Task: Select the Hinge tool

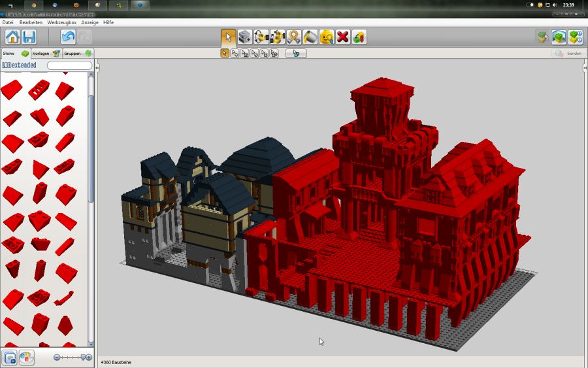Action: (261, 37)
